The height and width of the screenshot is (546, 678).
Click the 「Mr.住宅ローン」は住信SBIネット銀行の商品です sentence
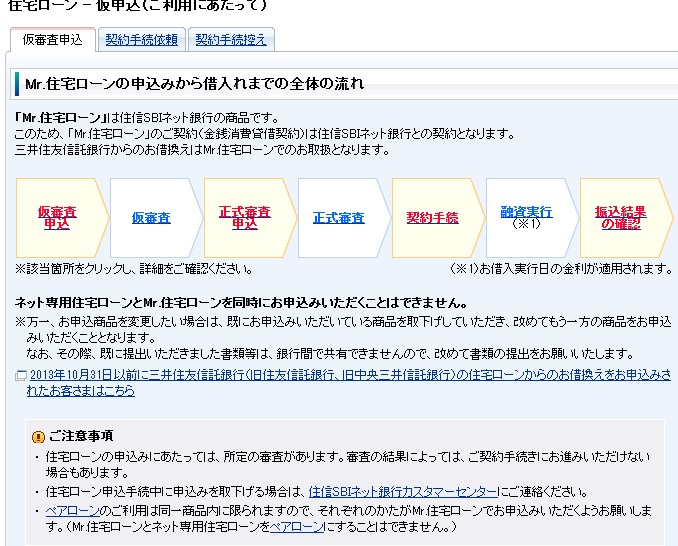click(147, 118)
